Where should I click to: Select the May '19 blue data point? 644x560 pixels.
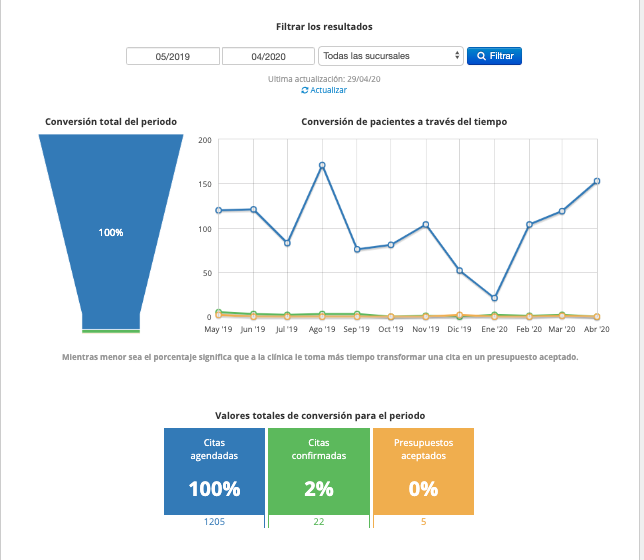[x=219, y=210]
